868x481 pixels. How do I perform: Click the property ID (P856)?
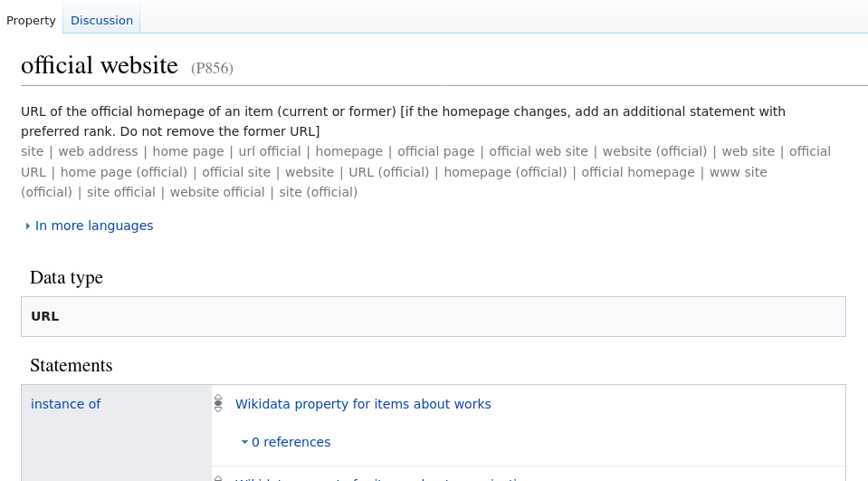click(212, 68)
